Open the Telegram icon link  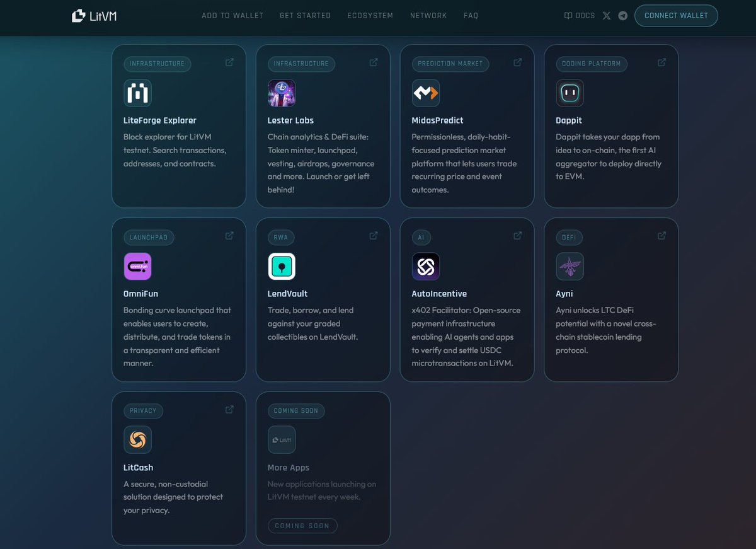(x=623, y=16)
